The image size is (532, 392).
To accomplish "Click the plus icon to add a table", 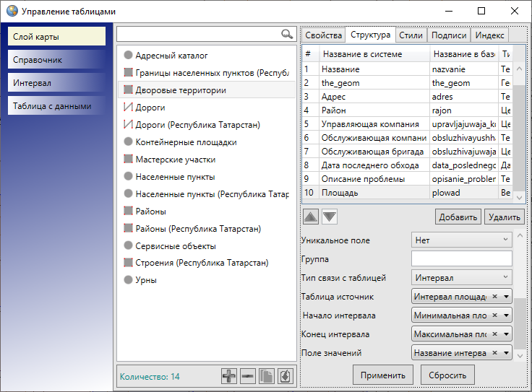I will [229, 376].
